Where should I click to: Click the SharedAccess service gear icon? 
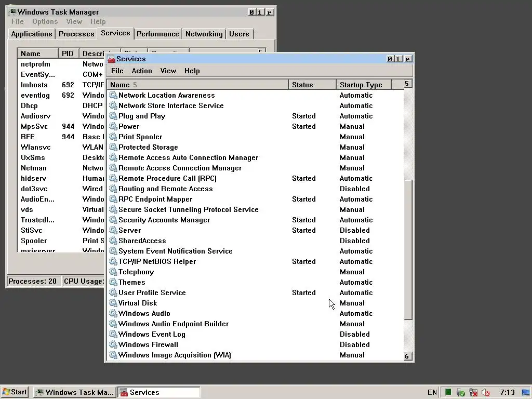(113, 241)
